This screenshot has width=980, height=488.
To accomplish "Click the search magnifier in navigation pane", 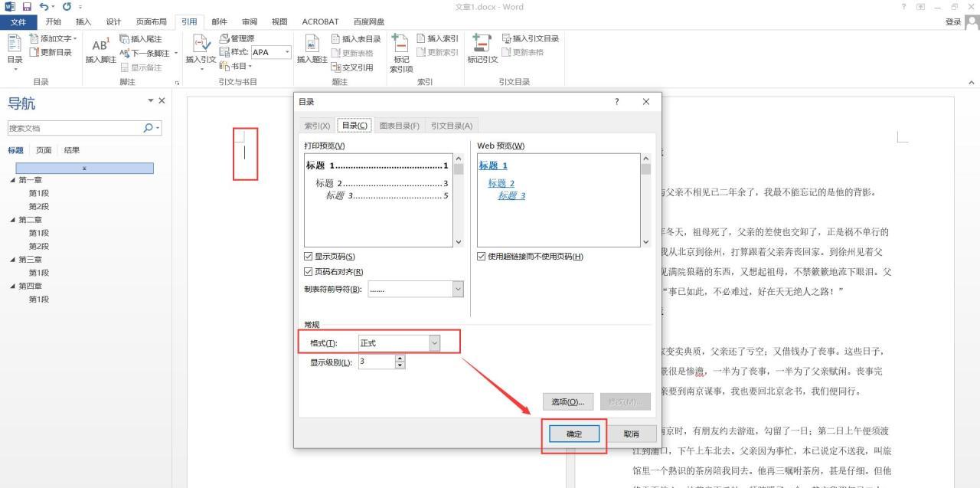I will coord(149,128).
